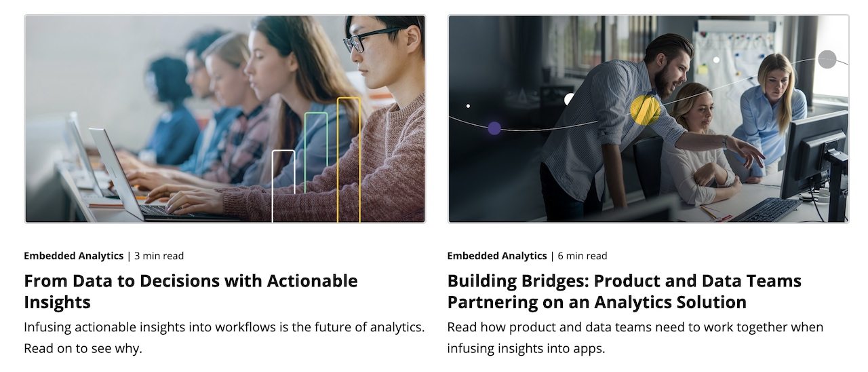
Task: Click the gray circle at right image's corner
Action: [827, 60]
